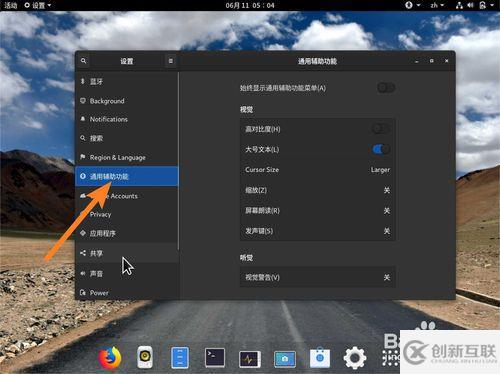Open 视觉警告(V) visual alerts row
The height and width of the screenshot is (374, 500).
tap(318, 277)
